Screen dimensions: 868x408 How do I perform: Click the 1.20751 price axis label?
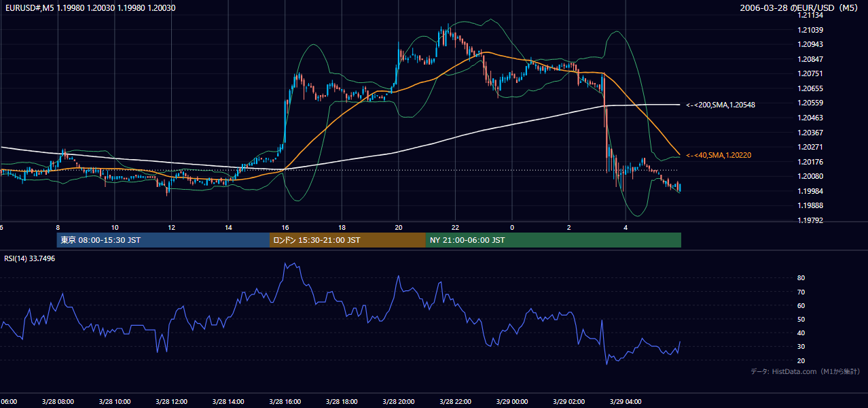click(x=810, y=73)
